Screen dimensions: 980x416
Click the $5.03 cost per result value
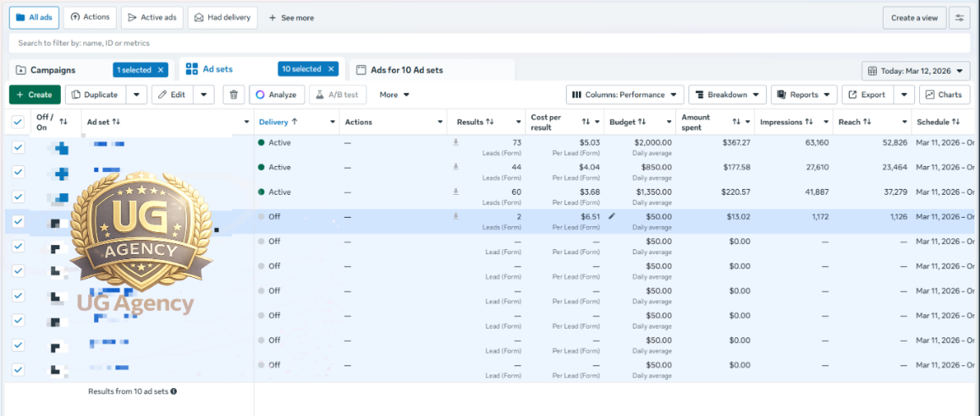point(589,142)
